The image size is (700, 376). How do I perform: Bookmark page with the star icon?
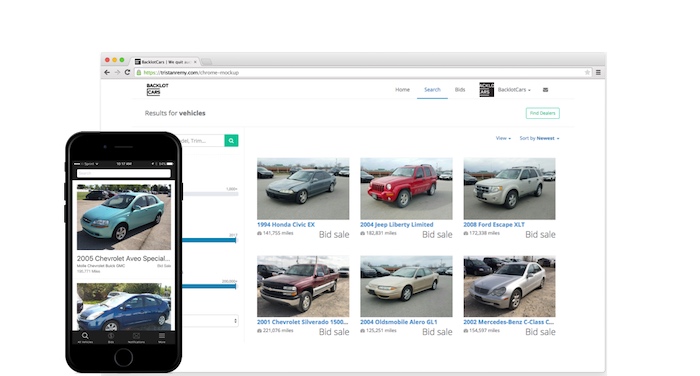pyautogui.click(x=587, y=72)
